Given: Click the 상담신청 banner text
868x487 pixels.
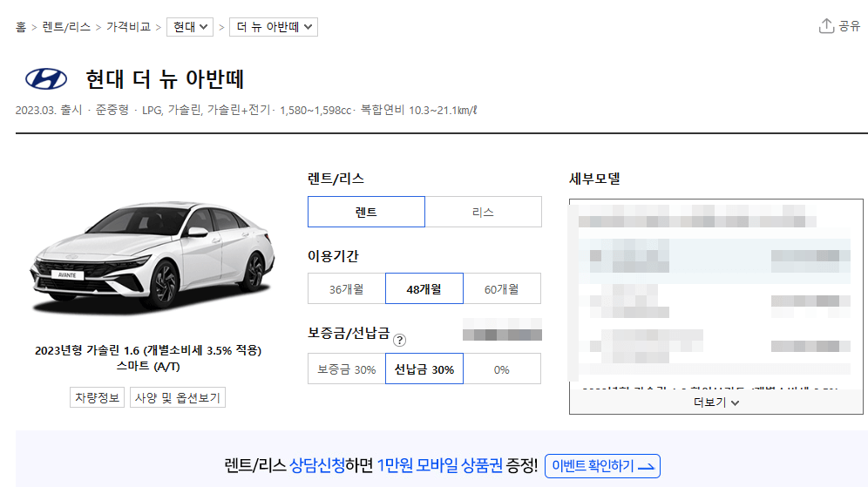Looking at the screenshot, I should tap(316, 465).
